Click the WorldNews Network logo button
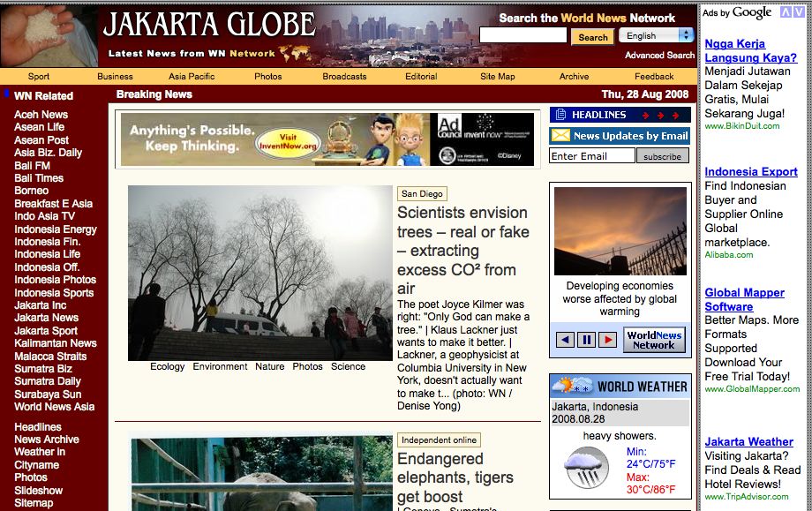Viewport: 812px width, 511px height. pyautogui.click(x=654, y=340)
